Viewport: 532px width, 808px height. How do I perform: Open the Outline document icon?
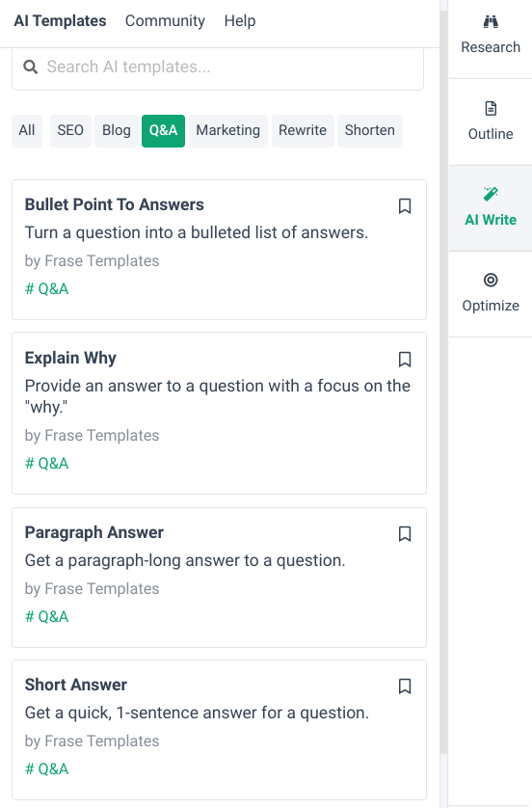click(x=491, y=108)
